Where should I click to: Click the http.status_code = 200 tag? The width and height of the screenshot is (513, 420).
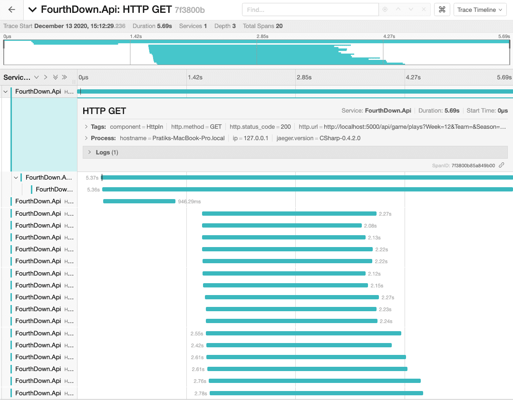point(260,126)
